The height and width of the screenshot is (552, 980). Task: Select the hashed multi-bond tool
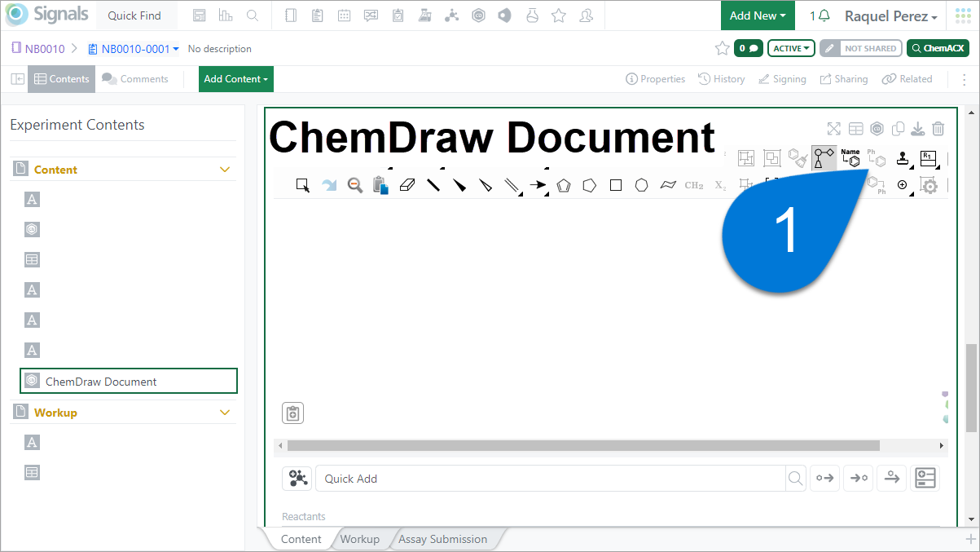[512, 185]
